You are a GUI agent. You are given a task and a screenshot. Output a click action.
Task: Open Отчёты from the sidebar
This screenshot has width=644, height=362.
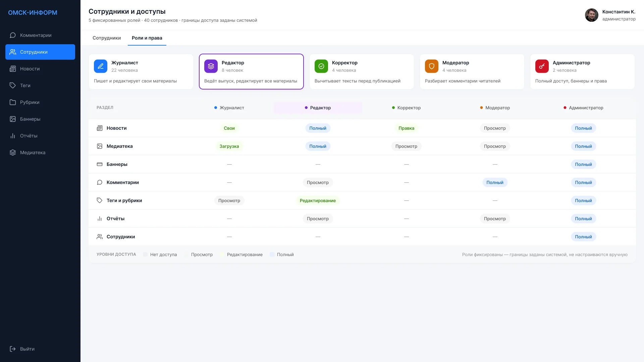[x=40, y=136]
